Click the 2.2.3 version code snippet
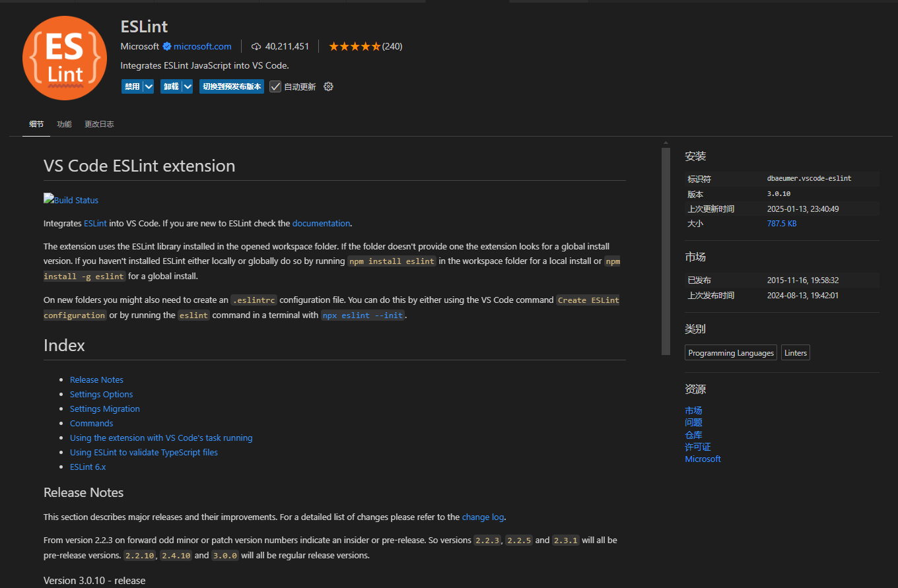 pyautogui.click(x=488, y=540)
